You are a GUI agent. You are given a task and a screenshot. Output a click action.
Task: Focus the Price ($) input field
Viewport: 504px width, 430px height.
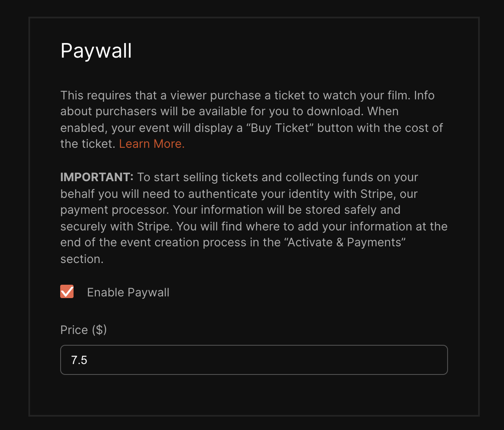254,360
